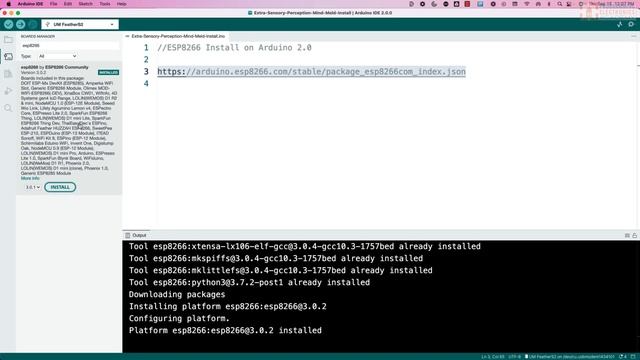Image resolution: width=640 pixels, height=360 pixels.
Task: Open the Tools menu
Action: [x=105, y=4]
